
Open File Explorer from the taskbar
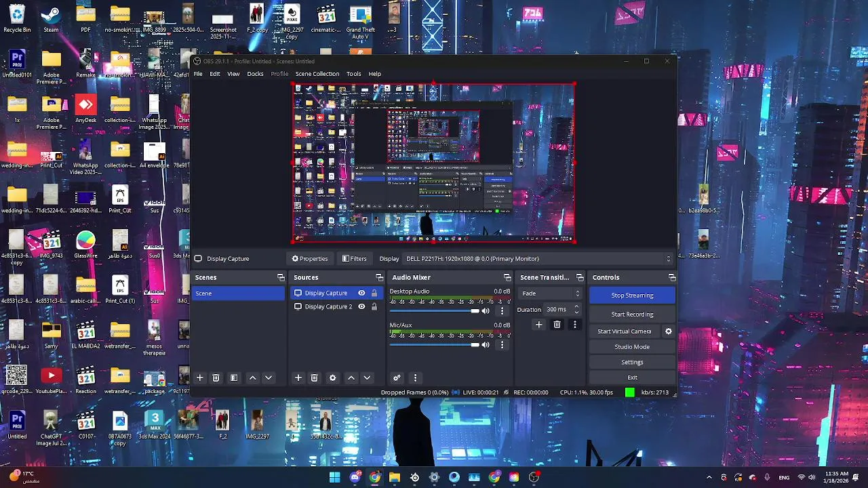click(395, 477)
